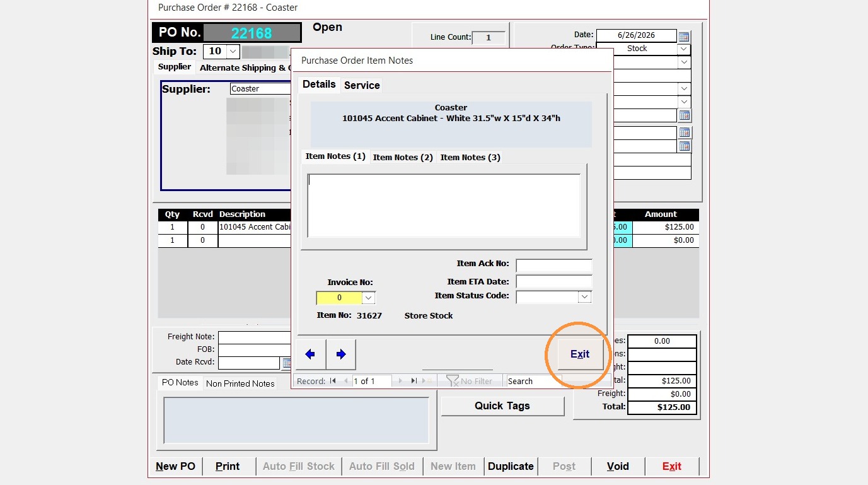This screenshot has width=868, height=485.
Task: Click the Freight total value $0.00
Action: tap(662, 394)
